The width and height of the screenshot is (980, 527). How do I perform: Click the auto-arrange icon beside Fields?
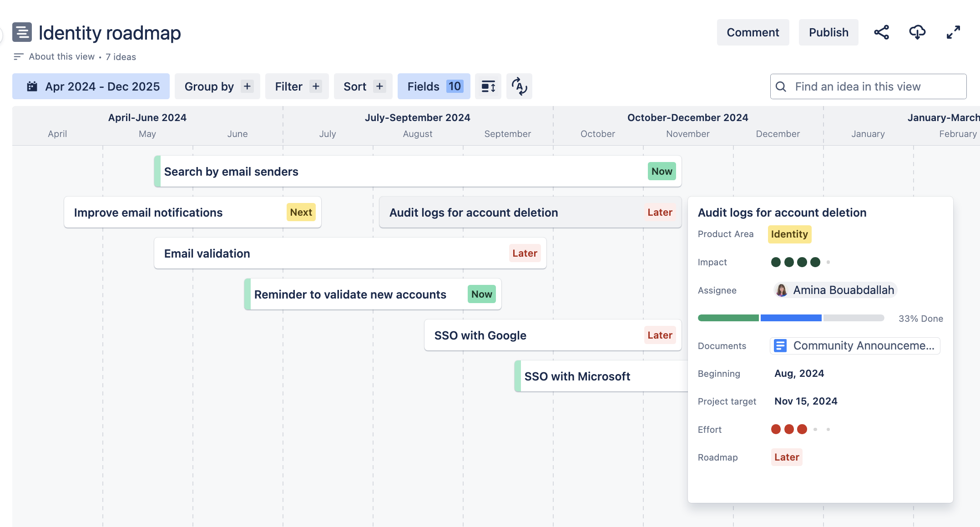click(519, 86)
